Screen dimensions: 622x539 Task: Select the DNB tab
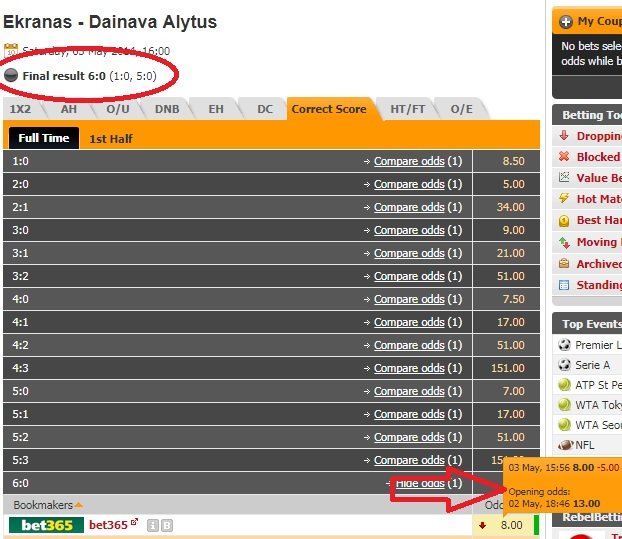[x=167, y=109]
